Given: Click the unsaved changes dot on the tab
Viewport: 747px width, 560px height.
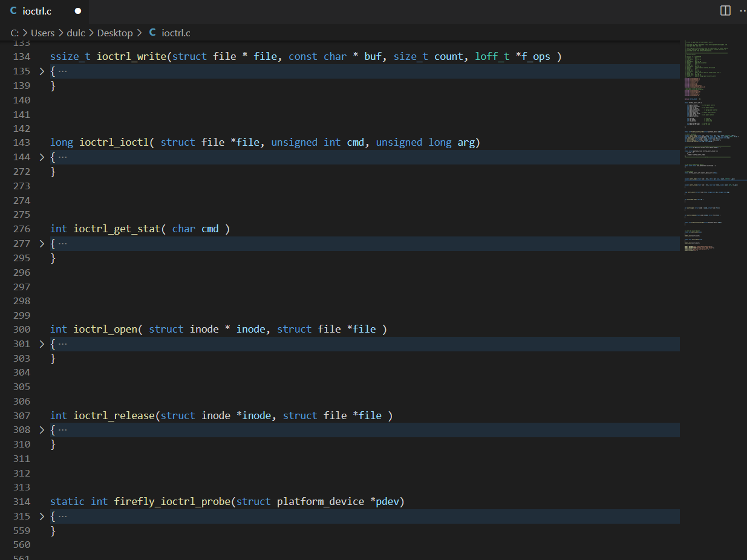Looking at the screenshot, I should pyautogui.click(x=77, y=10).
